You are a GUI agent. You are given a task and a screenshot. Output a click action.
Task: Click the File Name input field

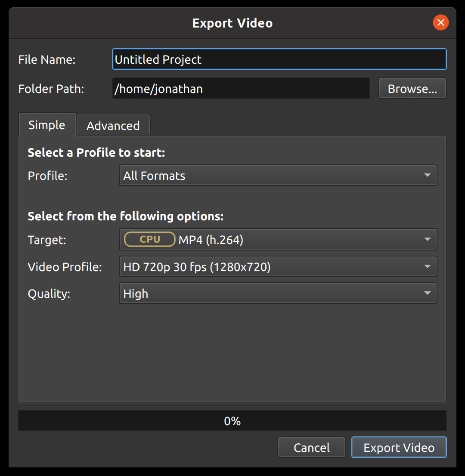279,59
